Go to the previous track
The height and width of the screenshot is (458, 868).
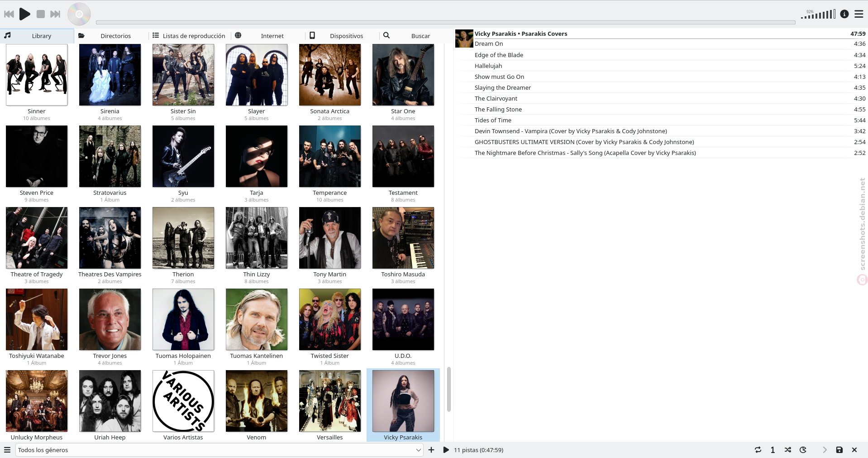(9, 14)
